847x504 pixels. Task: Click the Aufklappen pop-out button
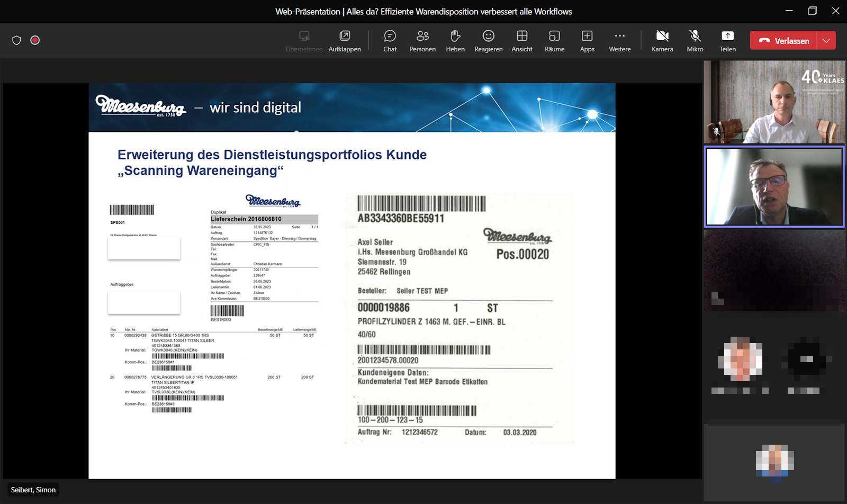pyautogui.click(x=345, y=41)
